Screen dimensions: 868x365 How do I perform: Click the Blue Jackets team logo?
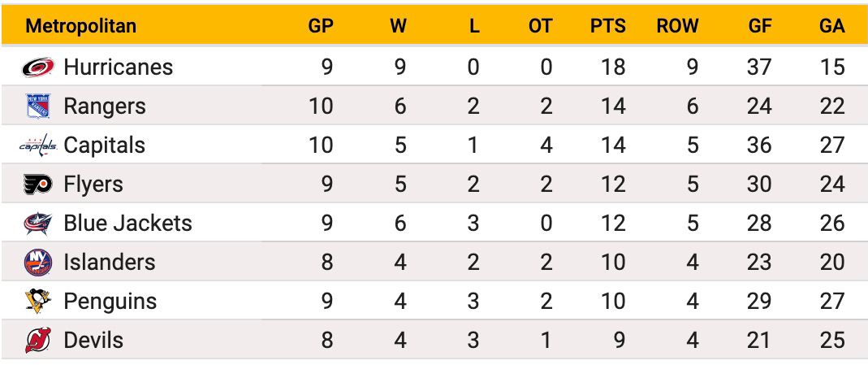tap(38, 224)
